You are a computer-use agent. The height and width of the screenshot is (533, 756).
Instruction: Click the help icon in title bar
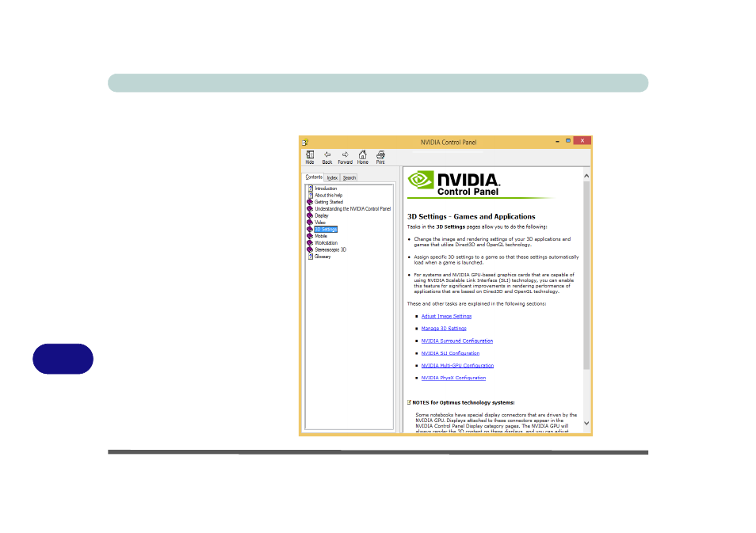pos(305,143)
